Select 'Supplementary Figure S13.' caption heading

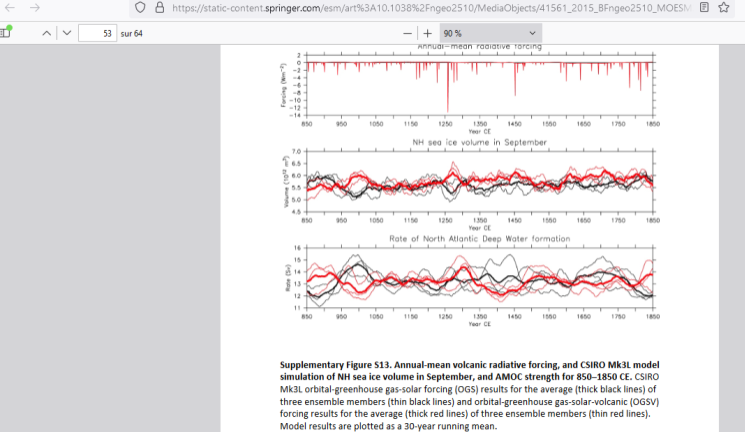coord(336,365)
